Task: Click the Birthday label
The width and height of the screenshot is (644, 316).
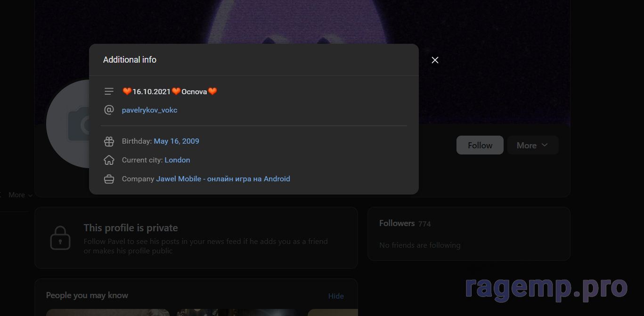Action: click(137, 141)
